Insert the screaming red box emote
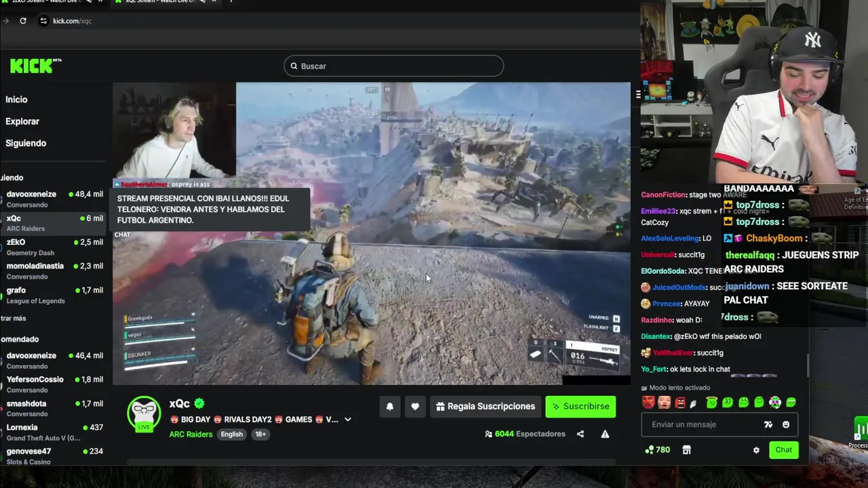Image resolution: width=868 pixels, height=488 pixels. [x=679, y=403]
